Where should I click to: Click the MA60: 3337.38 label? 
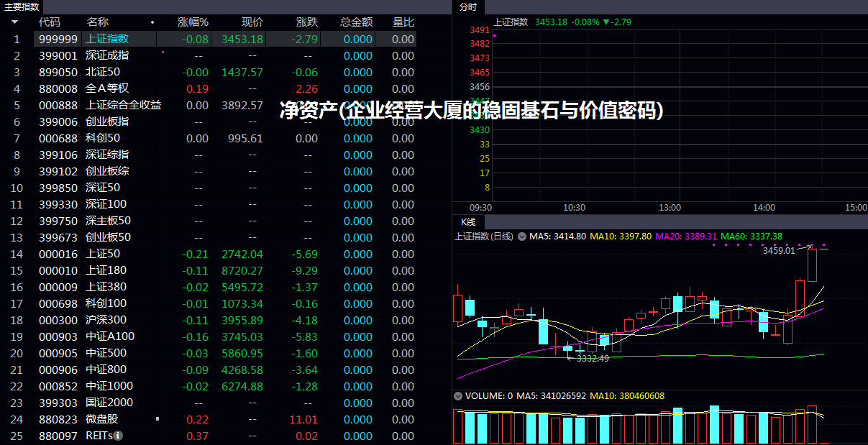click(x=751, y=236)
